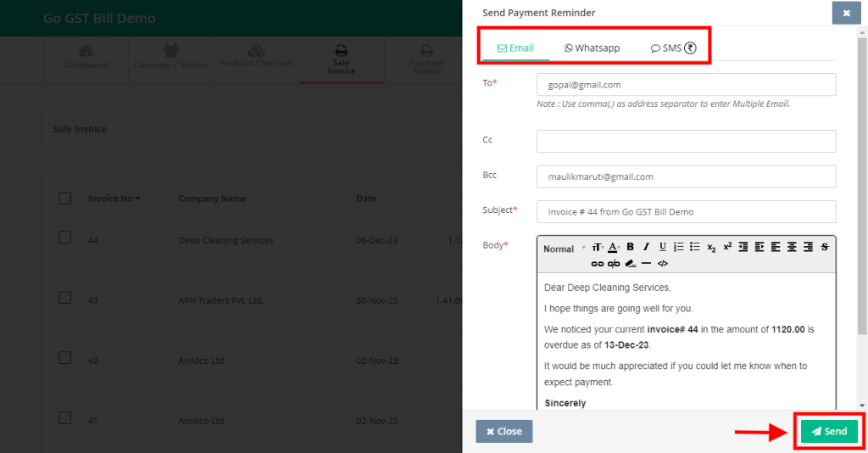868x453 pixels.
Task: Insert a hyperlink in the body
Action: point(598,264)
